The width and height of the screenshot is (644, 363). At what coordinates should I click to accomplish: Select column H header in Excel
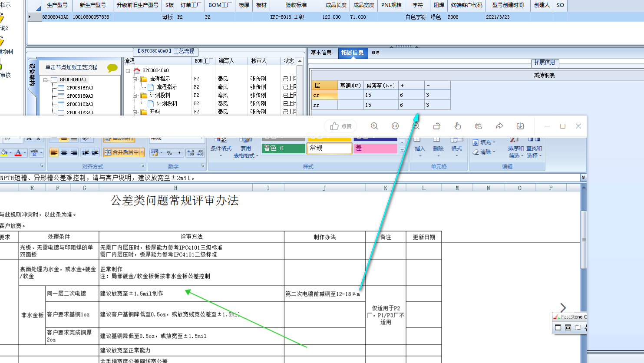[x=175, y=188]
